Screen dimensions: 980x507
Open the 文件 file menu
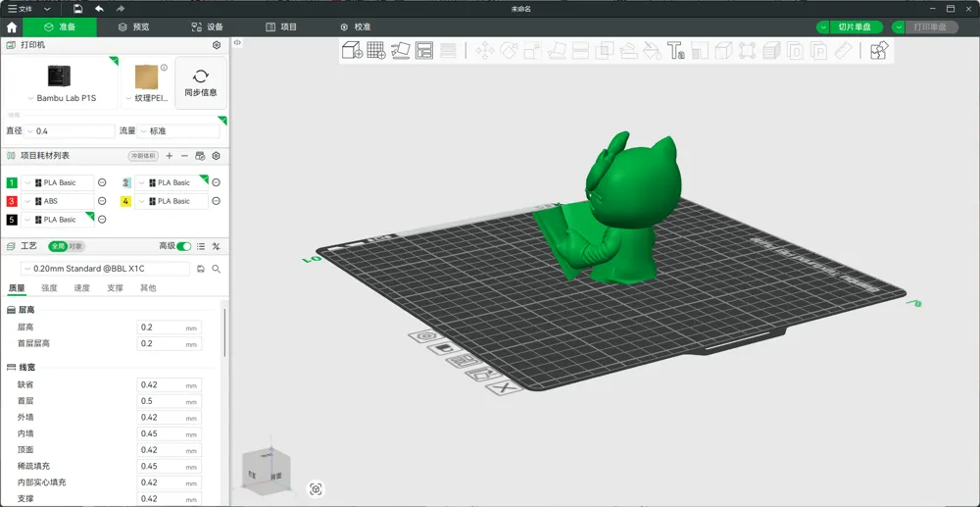[20, 10]
